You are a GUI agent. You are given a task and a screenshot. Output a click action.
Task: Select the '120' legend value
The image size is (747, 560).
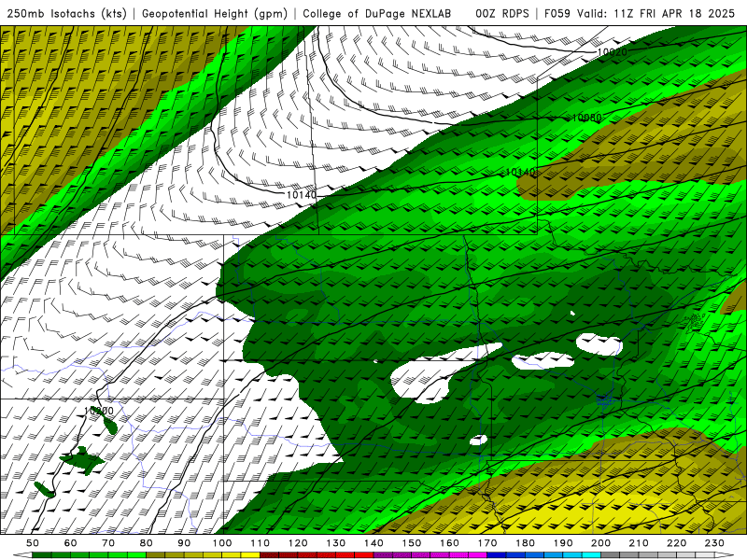coord(298,543)
